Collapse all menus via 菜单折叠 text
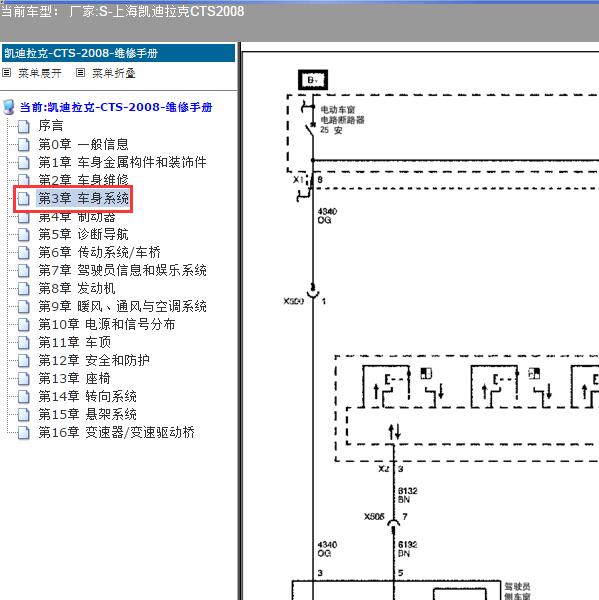 [114, 73]
